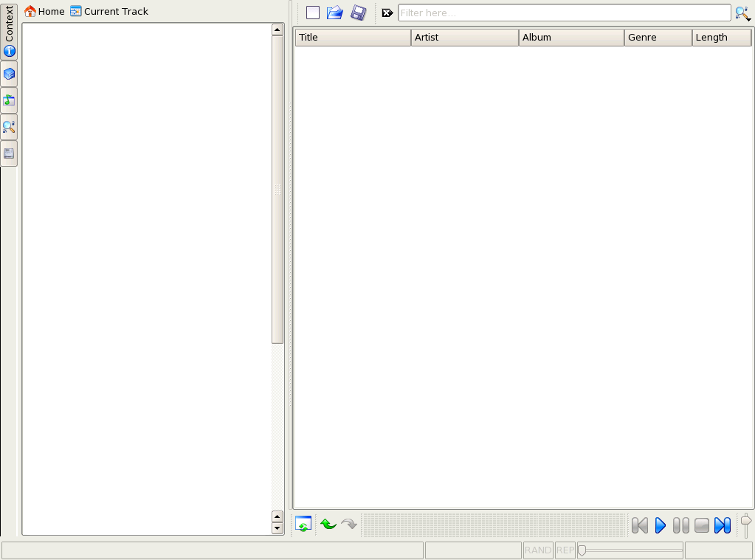Click the track position seek slider
This screenshot has height=560, width=755.
point(631,550)
